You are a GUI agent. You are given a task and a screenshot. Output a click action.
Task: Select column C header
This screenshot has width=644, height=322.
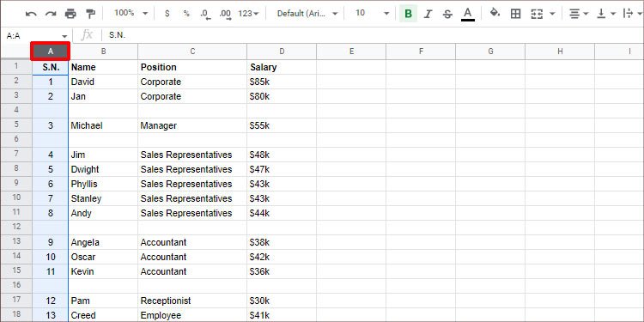[x=192, y=52]
